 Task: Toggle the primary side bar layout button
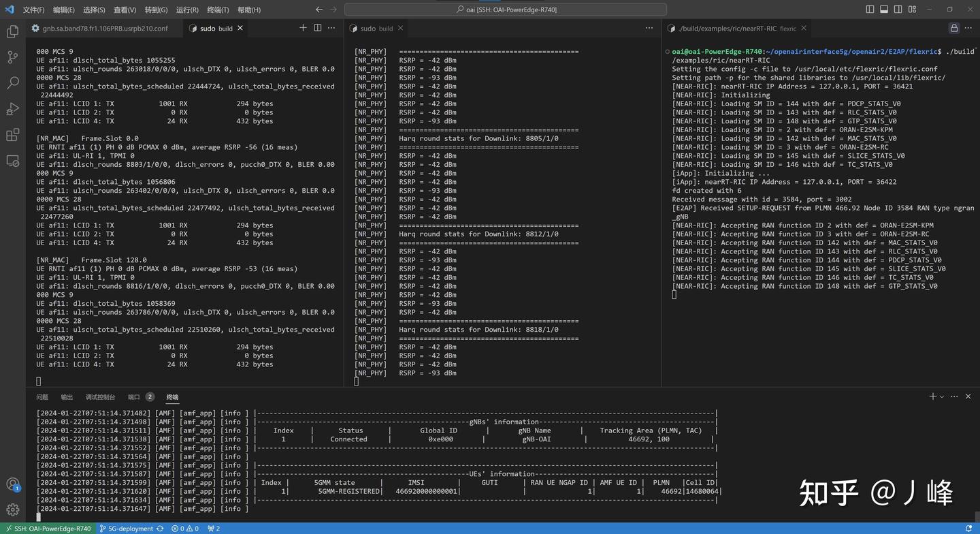coord(870,10)
